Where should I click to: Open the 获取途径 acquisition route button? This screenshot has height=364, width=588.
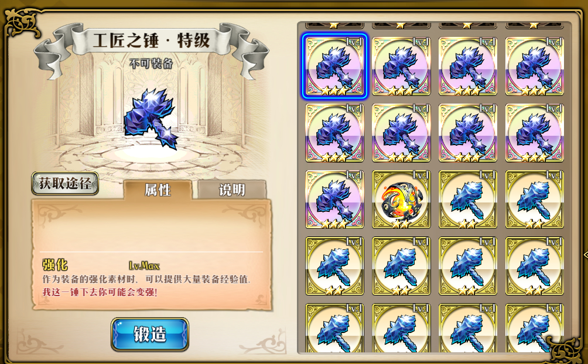click(65, 183)
